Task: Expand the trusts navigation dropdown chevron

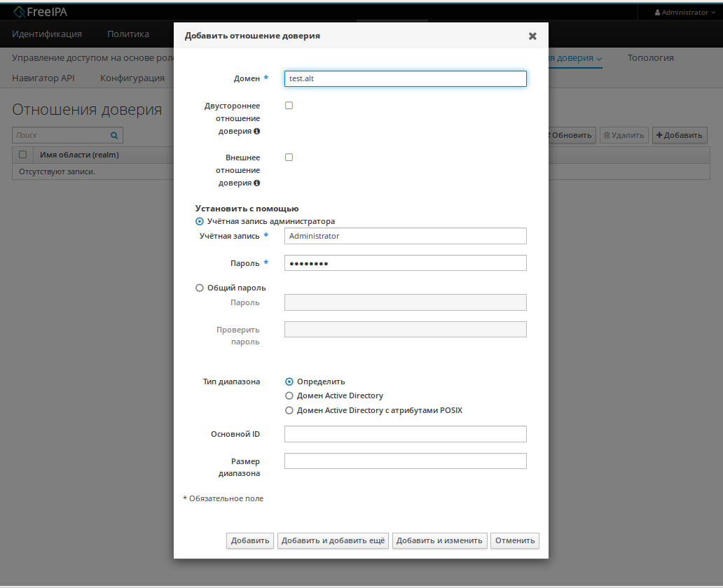Action: (x=599, y=59)
